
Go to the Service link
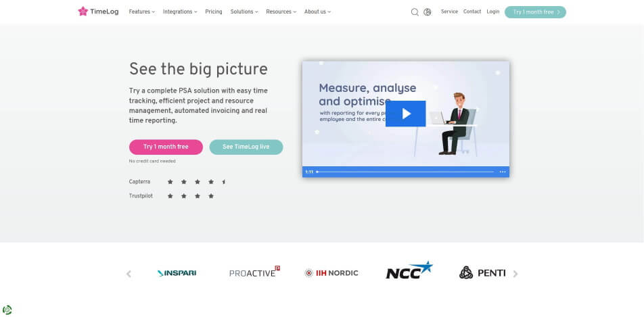click(449, 11)
